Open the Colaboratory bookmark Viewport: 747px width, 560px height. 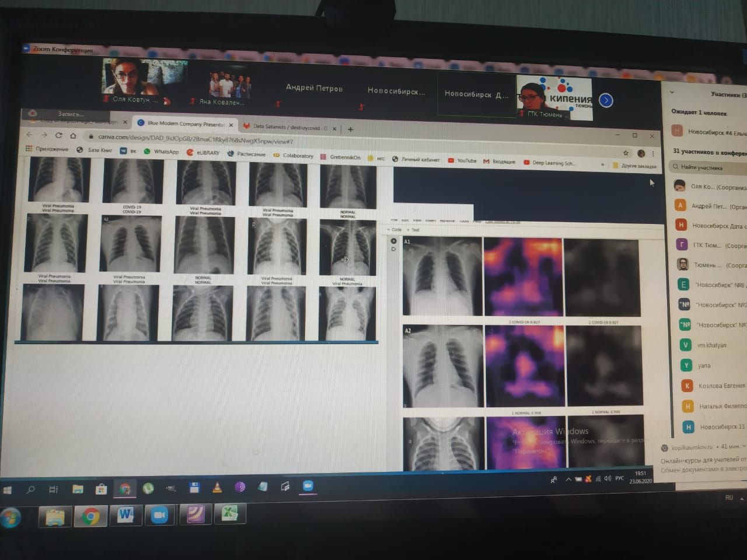click(294, 155)
